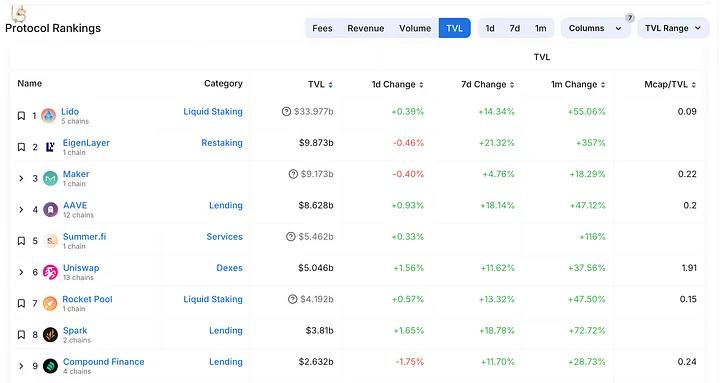This screenshot has height=383, width=720.
Task: Click the +357% monthly change
Action: [591, 143]
